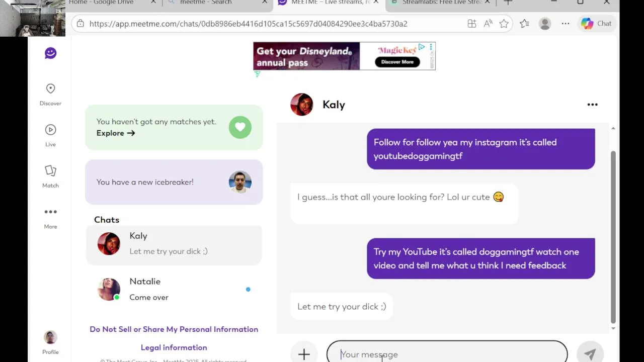Click the ad options dots on banner
Screen dimensions: 644x362
point(431,47)
